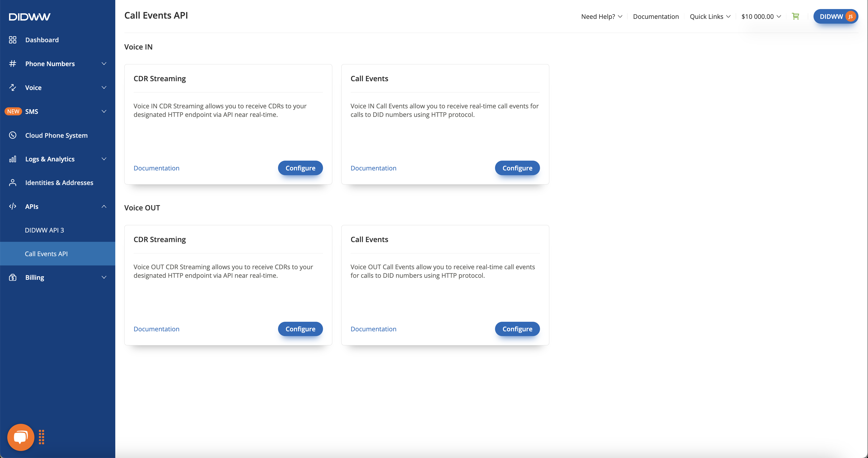Open the orange live chat bubble
Image resolution: width=868 pixels, height=458 pixels.
tap(21, 437)
